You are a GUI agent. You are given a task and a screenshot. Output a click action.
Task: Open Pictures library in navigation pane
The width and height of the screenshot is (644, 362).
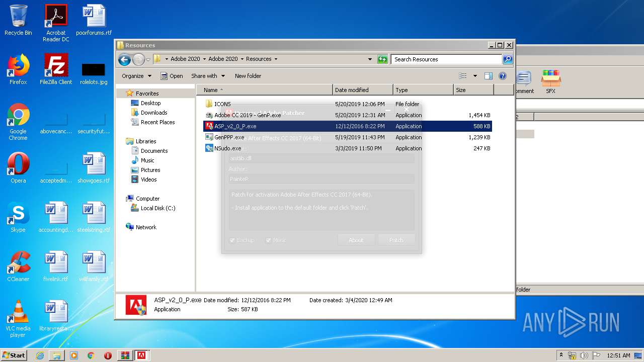coord(150,170)
